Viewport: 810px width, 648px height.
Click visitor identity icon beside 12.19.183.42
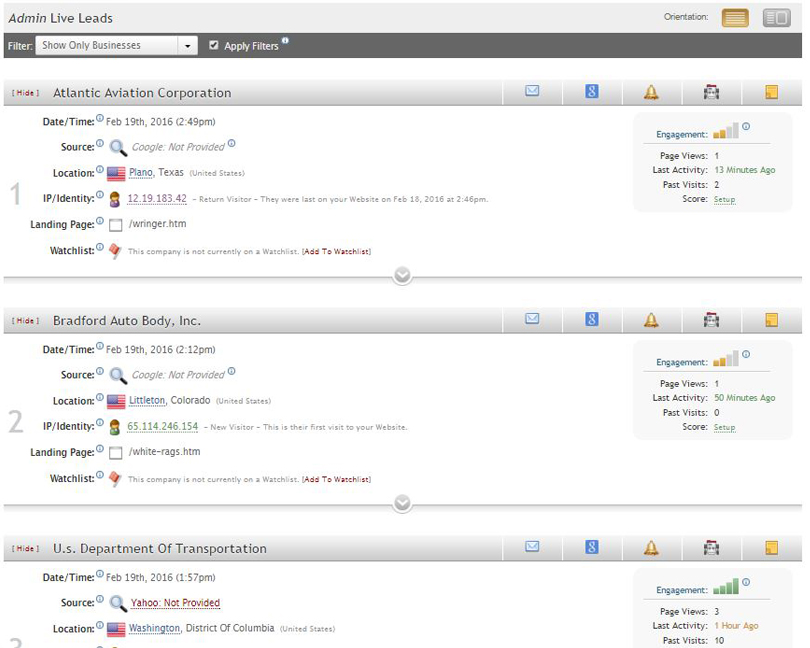coord(115,199)
